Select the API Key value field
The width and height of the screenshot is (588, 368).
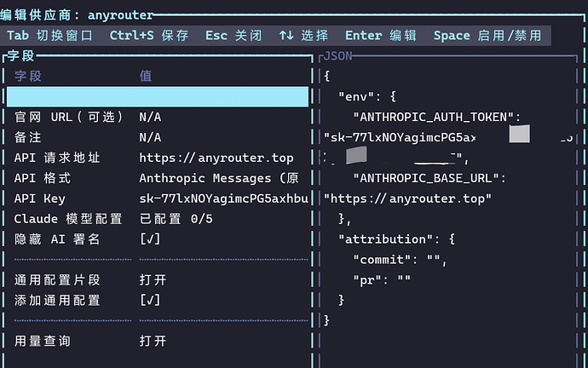[x=223, y=198]
